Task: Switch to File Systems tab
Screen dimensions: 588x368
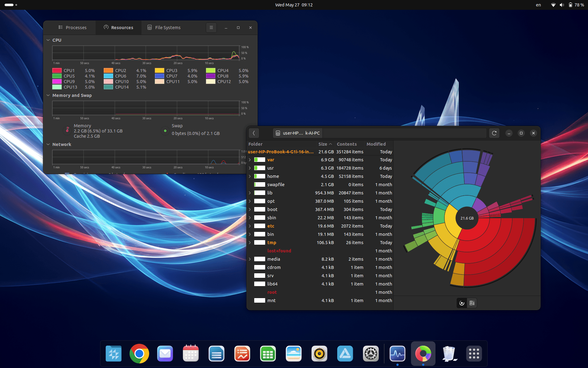Action: pyautogui.click(x=164, y=28)
